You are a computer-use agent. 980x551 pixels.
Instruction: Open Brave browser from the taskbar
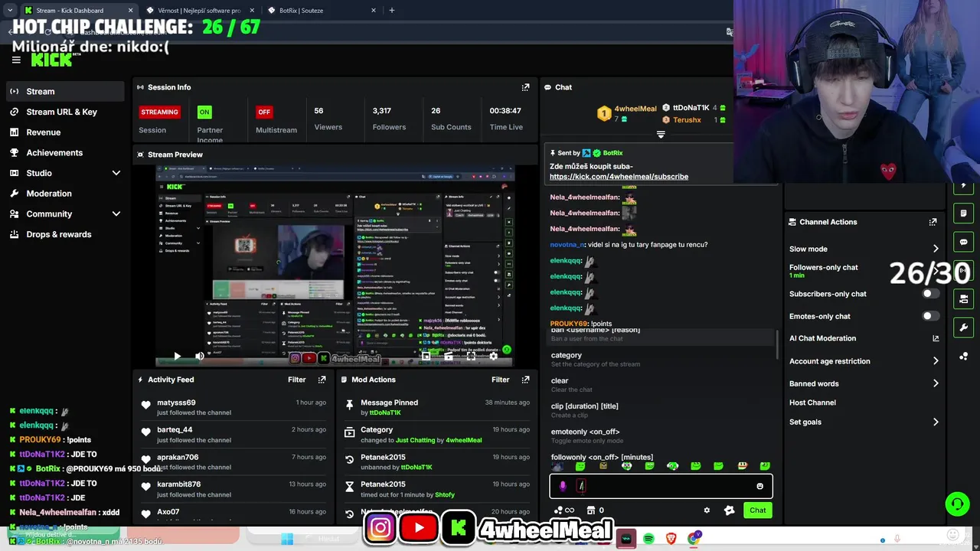[671, 539]
